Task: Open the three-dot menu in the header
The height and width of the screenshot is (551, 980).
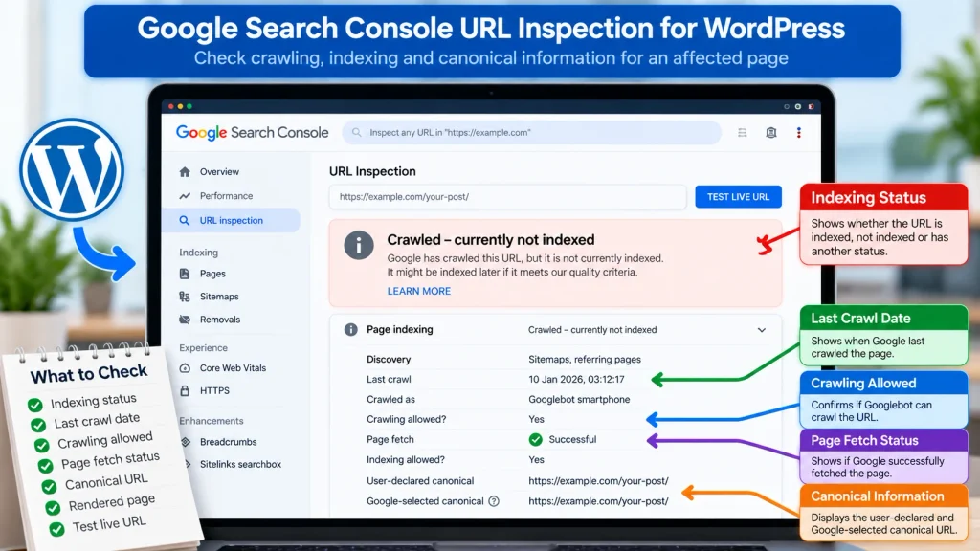Action: pos(799,132)
